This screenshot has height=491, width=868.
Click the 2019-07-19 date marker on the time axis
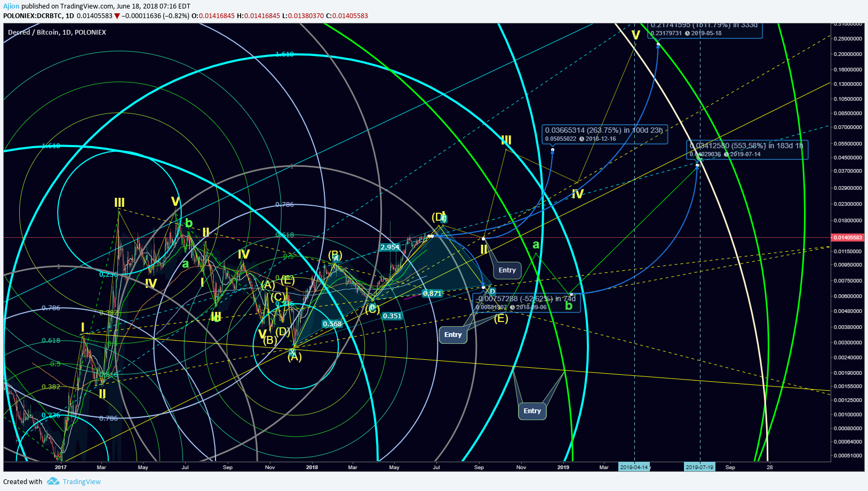tap(699, 468)
